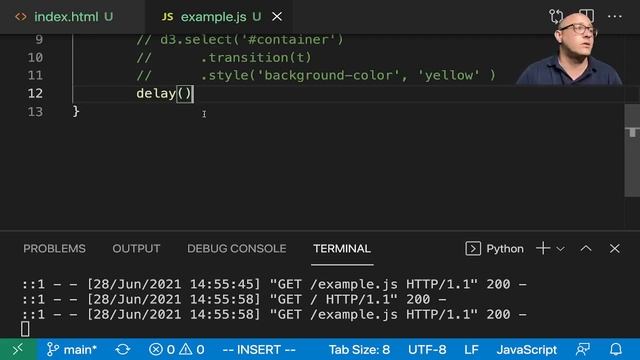640x360 pixels.
Task: Synchronize changes with the sync icon
Action: point(122,350)
